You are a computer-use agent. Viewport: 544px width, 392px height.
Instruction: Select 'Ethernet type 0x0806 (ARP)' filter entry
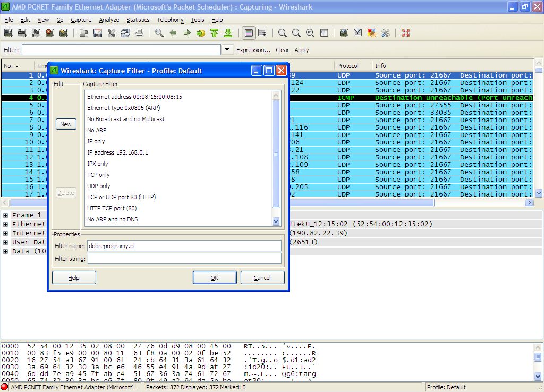178,108
